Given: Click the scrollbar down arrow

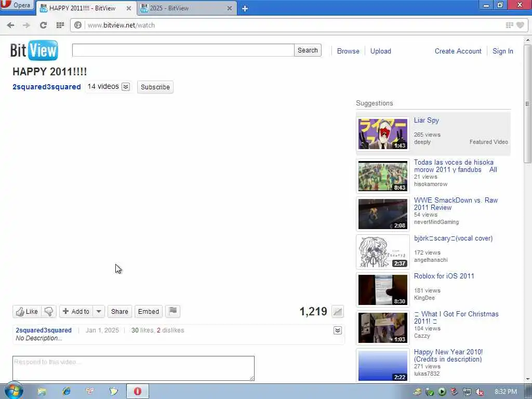Looking at the screenshot, I should coord(528,379).
